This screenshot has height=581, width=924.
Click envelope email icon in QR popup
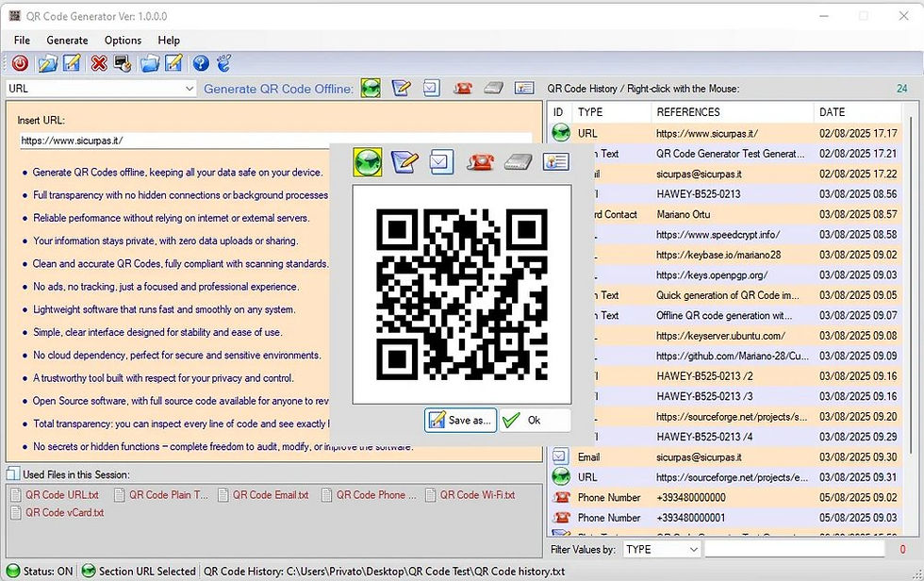click(441, 161)
